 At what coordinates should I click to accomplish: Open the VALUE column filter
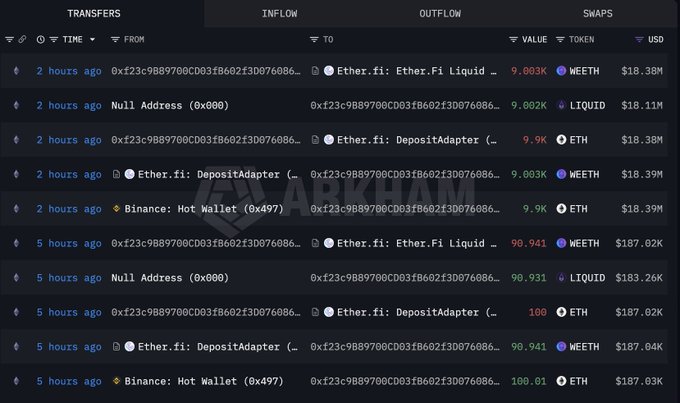coord(513,39)
